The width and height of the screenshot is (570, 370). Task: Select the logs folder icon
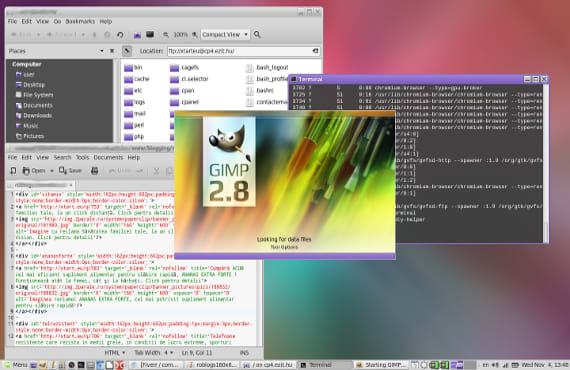click(x=128, y=102)
